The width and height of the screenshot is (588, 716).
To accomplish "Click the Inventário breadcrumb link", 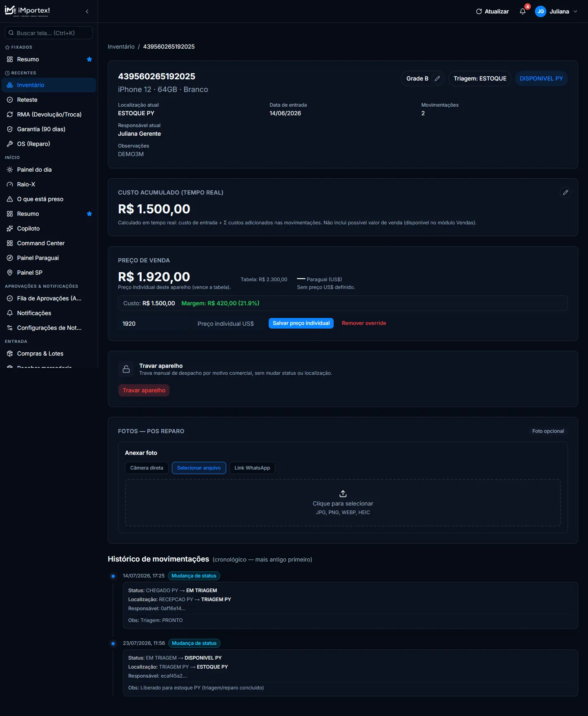I will 121,47.
